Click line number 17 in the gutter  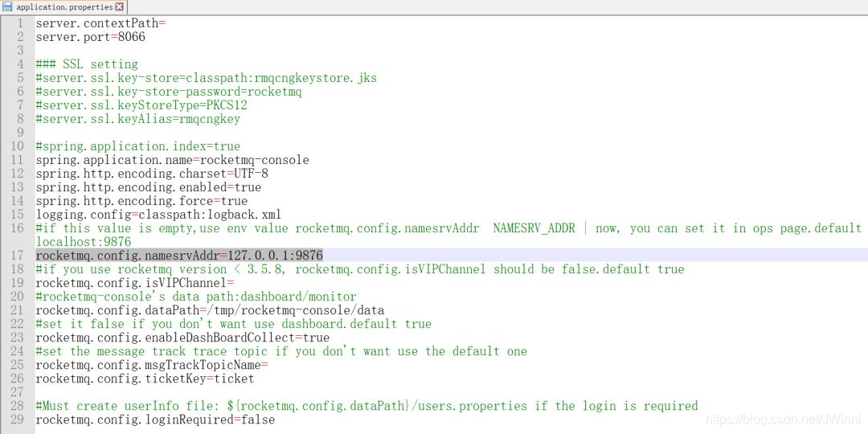click(17, 256)
